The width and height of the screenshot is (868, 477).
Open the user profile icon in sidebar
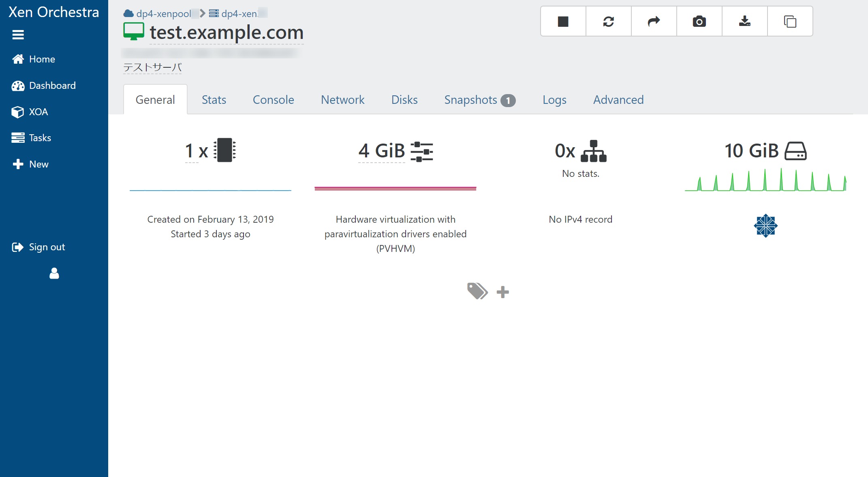point(54,273)
